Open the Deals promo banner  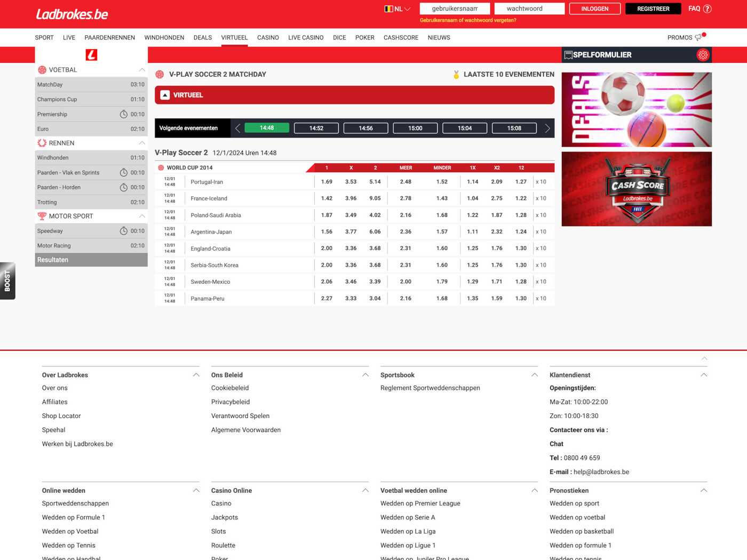[637, 110]
